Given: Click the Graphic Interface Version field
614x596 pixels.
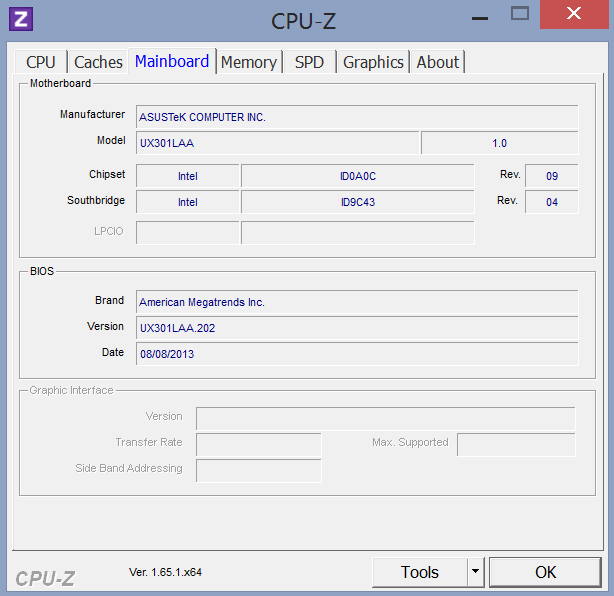Looking at the screenshot, I should coord(386,419).
